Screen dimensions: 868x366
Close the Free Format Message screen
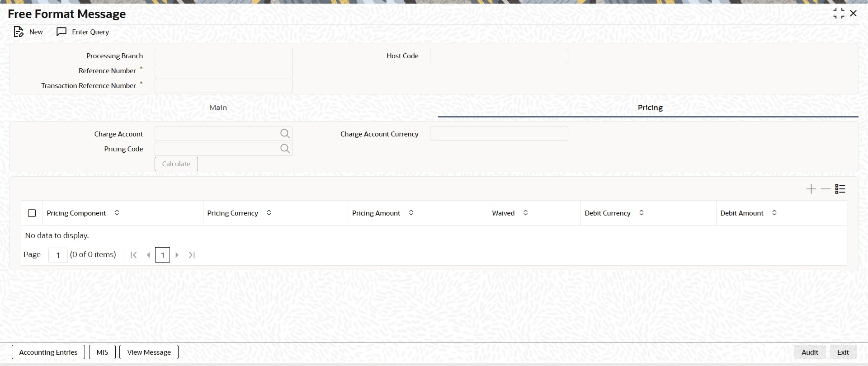click(854, 14)
